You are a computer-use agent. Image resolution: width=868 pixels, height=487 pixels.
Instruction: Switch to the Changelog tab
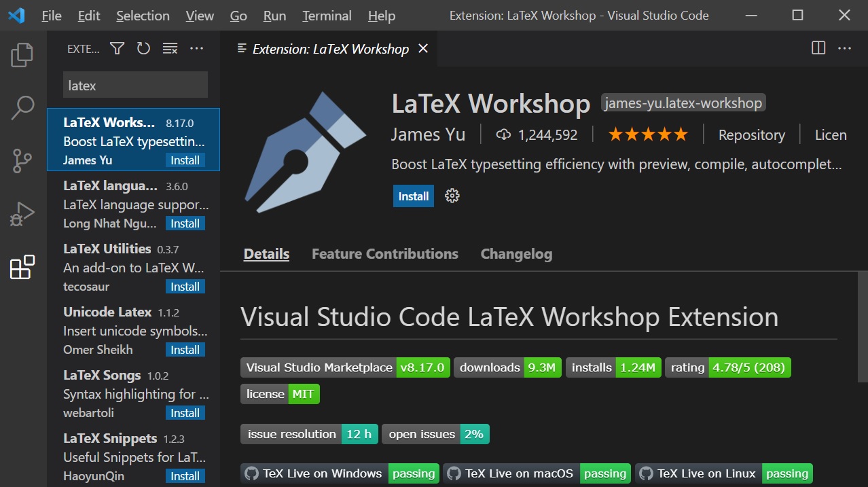point(516,254)
